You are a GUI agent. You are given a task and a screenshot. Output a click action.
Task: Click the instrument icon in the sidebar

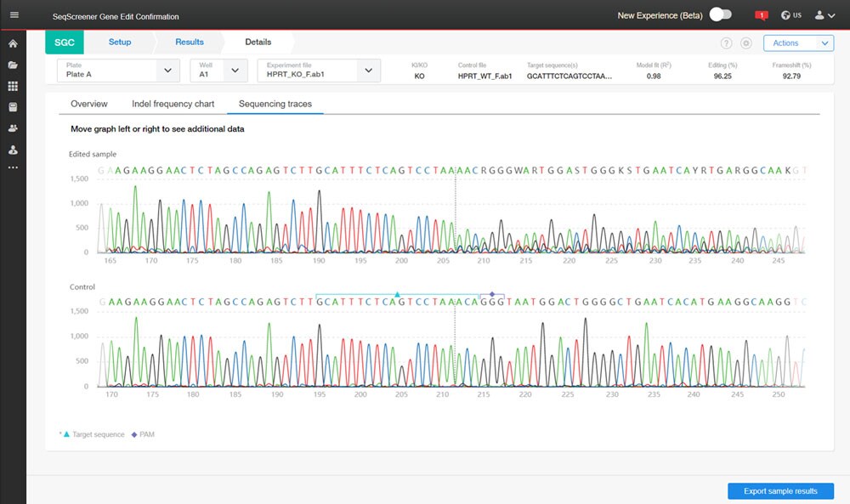point(12,105)
